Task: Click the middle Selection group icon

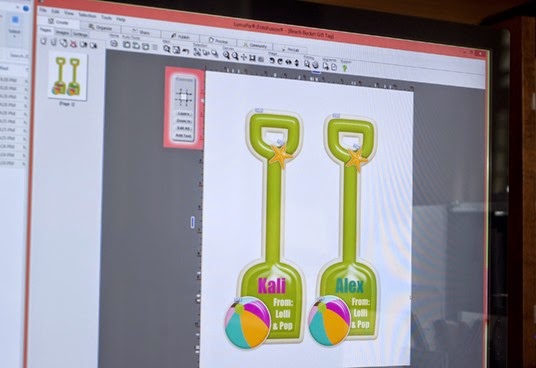Action: (206, 53)
